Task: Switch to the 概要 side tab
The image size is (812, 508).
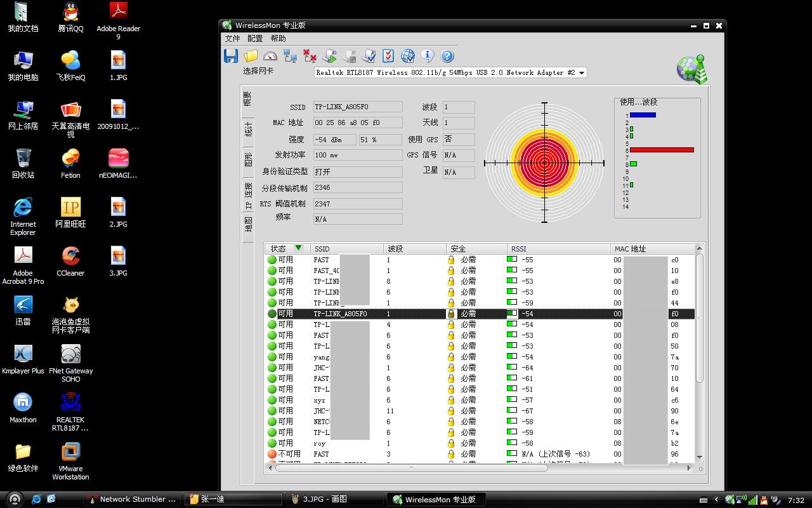Action: (x=247, y=99)
